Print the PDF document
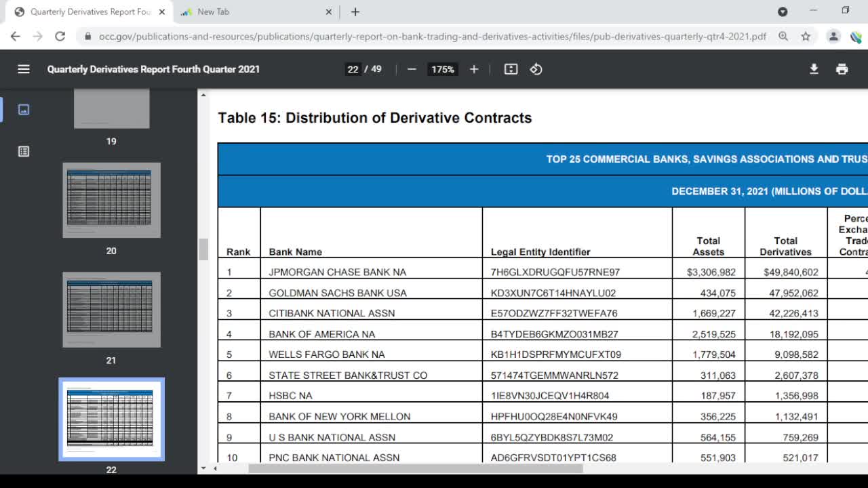Image resolution: width=868 pixels, height=488 pixels. point(842,69)
